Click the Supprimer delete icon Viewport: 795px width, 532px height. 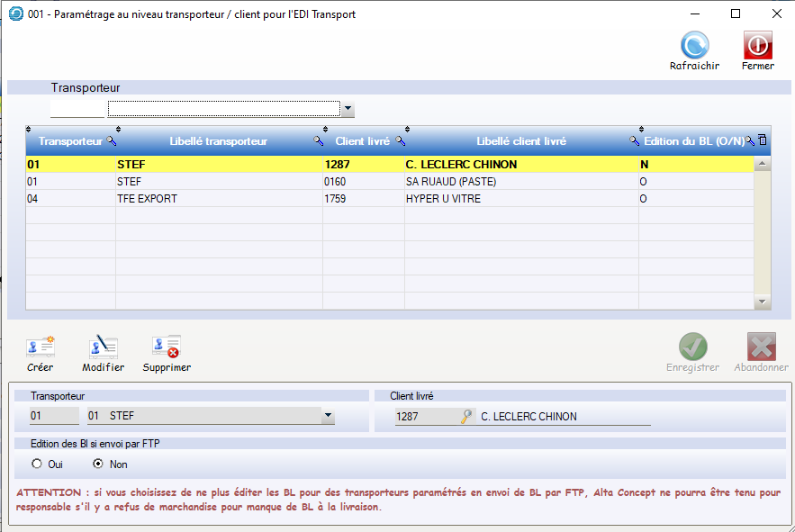167,347
